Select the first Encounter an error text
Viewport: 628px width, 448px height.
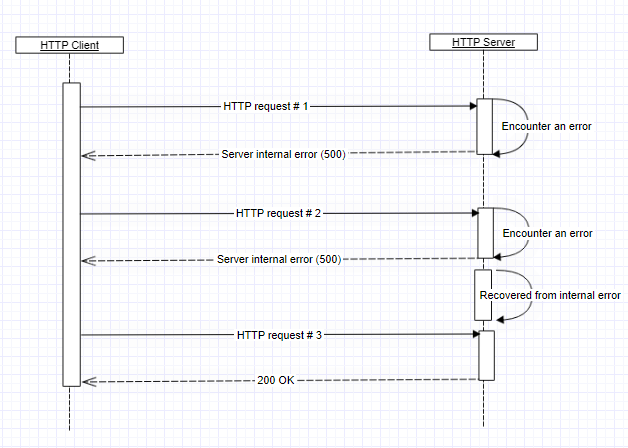tap(546, 126)
